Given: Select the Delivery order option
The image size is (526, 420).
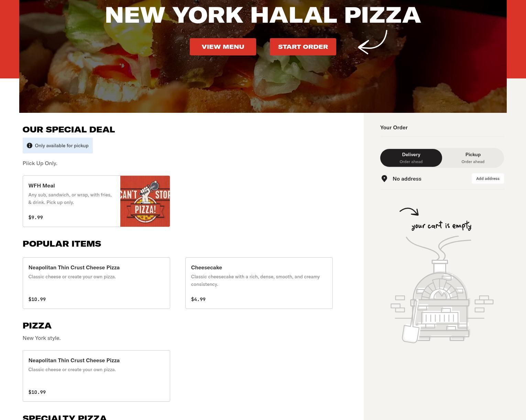Looking at the screenshot, I should tap(411, 158).
